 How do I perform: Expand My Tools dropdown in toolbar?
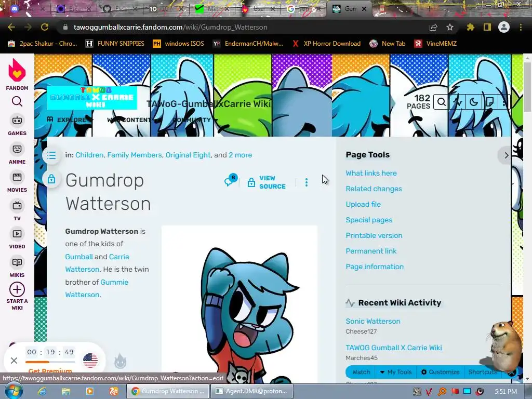pyautogui.click(x=395, y=372)
